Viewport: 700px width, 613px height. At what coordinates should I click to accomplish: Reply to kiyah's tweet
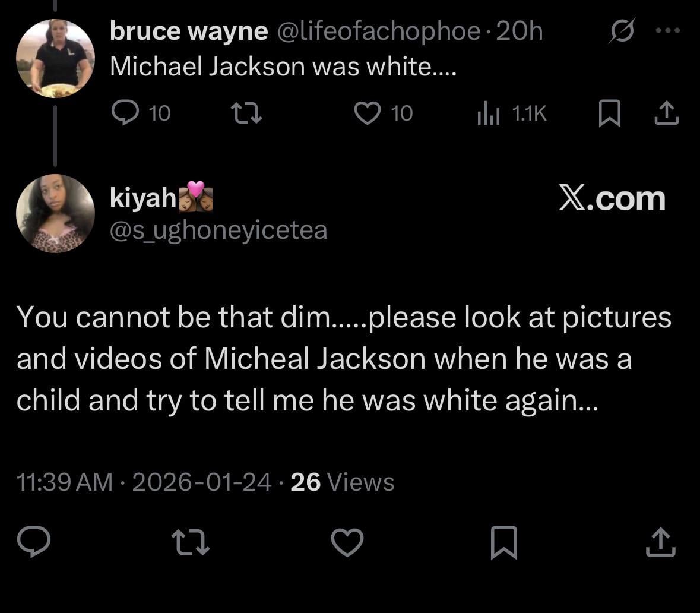pyautogui.click(x=33, y=542)
